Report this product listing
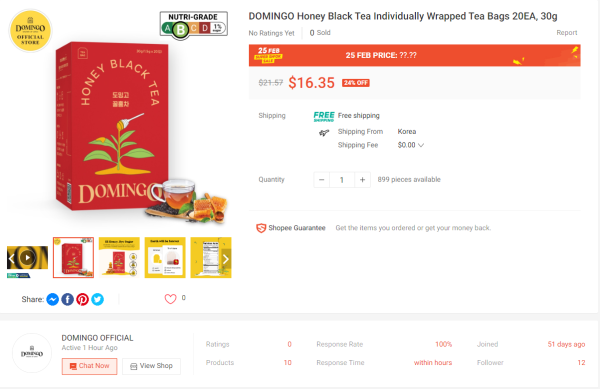This screenshot has height=389, width=600. [x=566, y=33]
